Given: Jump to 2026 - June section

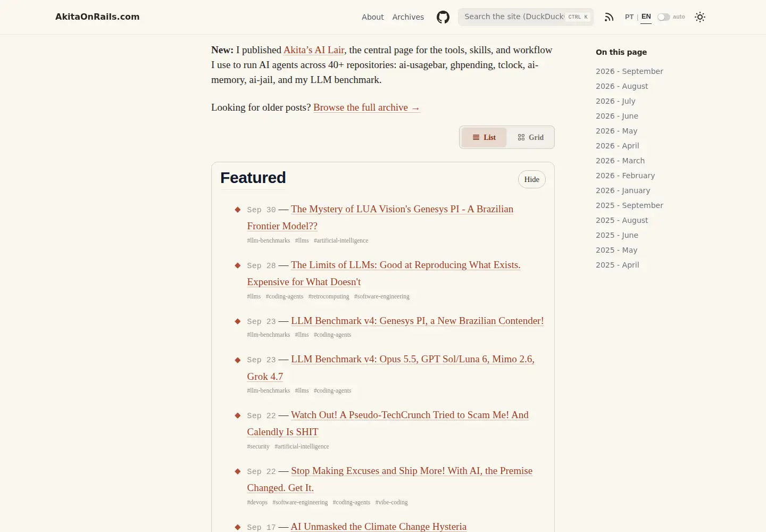Looking at the screenshot, I should (617, 116).
